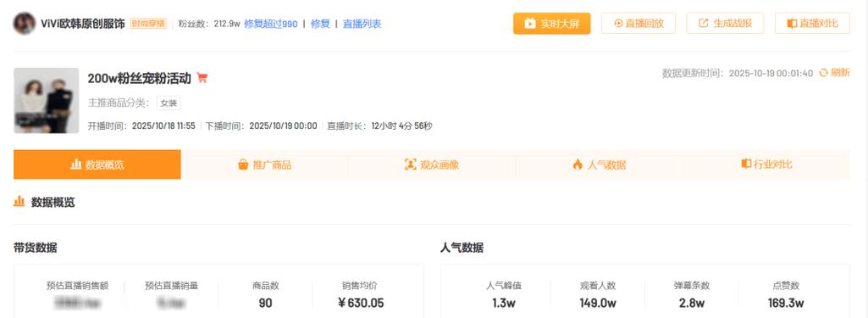Click the 修复 link
The height and width of the screenshot is (318, 868).
(x=320, y=24)
